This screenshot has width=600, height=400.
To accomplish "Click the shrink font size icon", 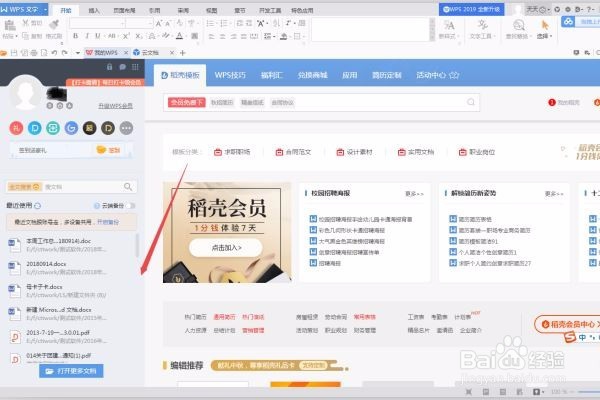I will (168, 23).
